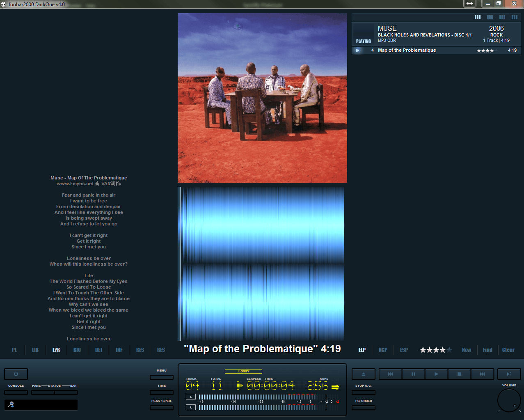Click the Clear button
Viewport: 524px width, 420px height.
click(x=508, y=350)
